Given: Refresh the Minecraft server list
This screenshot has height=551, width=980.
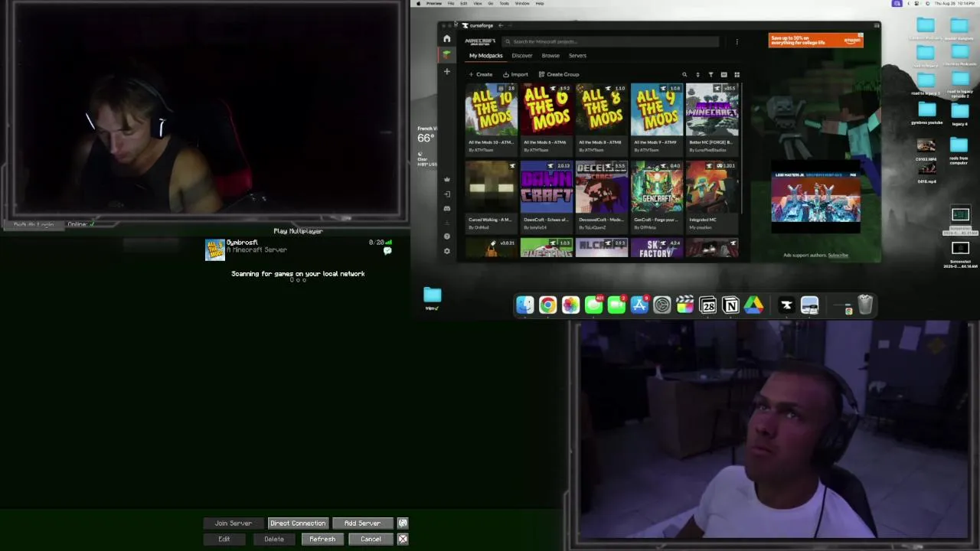Looking at the screenshot, I should coord(322,539).
